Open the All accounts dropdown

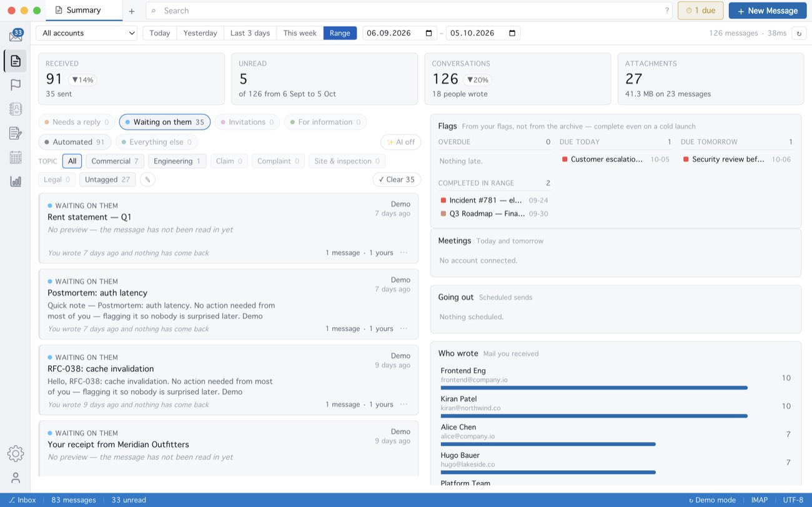(87, 33)
